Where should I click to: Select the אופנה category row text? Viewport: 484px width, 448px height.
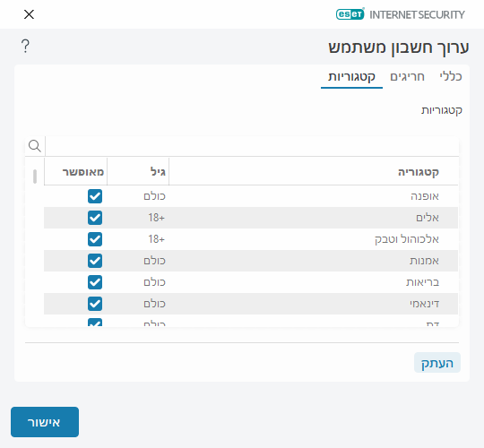(425, 196)
